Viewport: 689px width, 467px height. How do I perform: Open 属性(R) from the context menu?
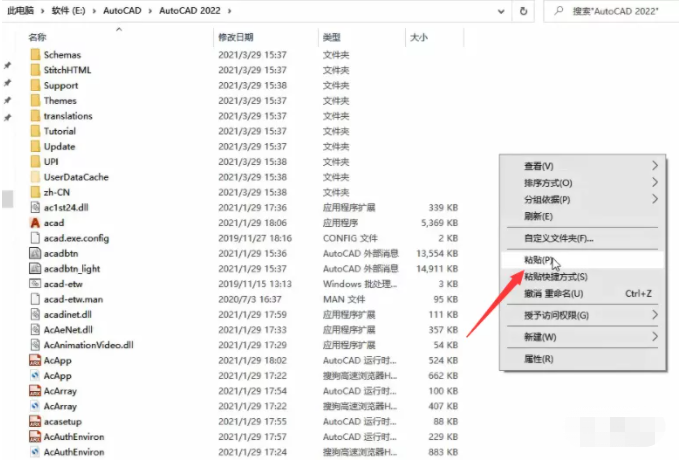(583, 359)
